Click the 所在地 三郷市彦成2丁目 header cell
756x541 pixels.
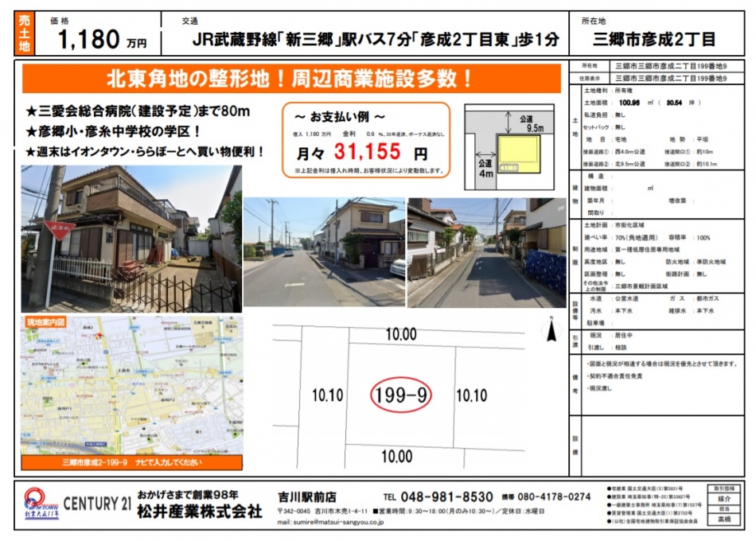[x=657, y=32]
